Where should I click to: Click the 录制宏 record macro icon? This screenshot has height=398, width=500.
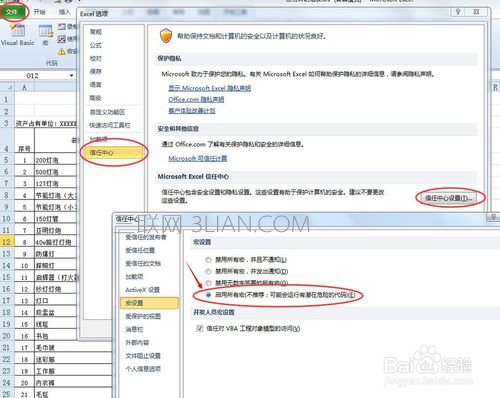point(62,26)
